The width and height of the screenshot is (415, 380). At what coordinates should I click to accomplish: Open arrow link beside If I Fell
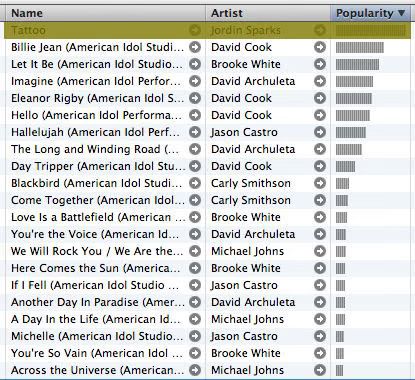195,285
